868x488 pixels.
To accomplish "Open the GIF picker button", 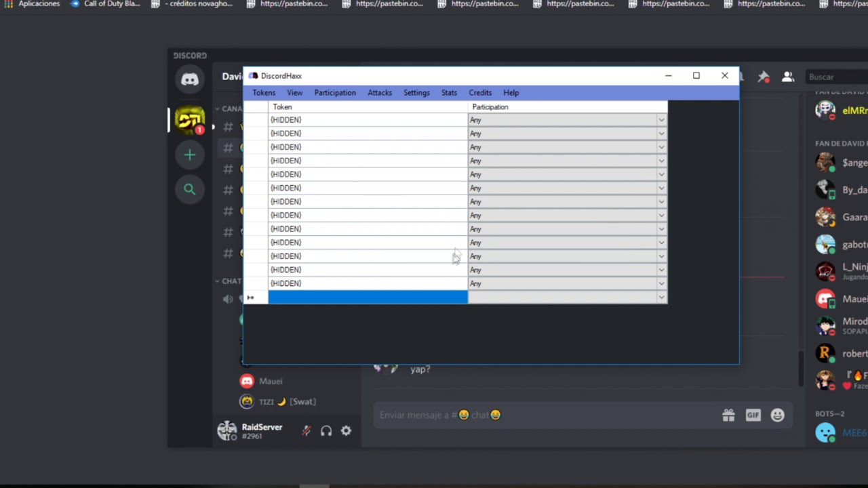I will 753,415.
